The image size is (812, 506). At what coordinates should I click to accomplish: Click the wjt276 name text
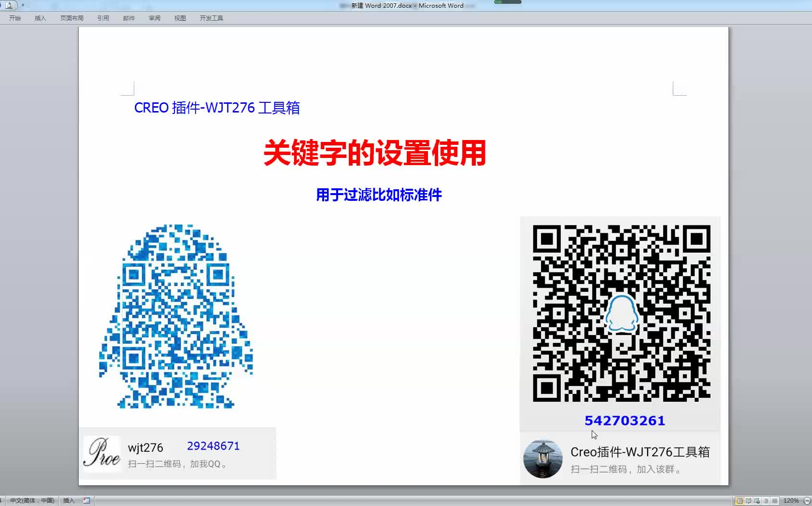click(x=145, y=448)
